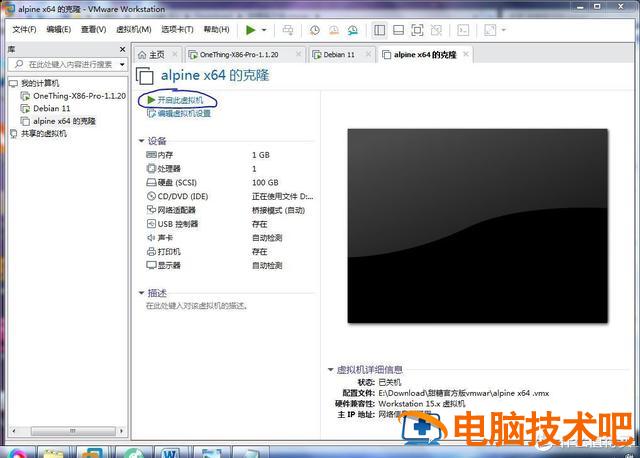Select OneThing-X86-Pro-1.1.20 in the library tree
The image size is (640, 458).
pyautogui.click(x=79, y=96)
